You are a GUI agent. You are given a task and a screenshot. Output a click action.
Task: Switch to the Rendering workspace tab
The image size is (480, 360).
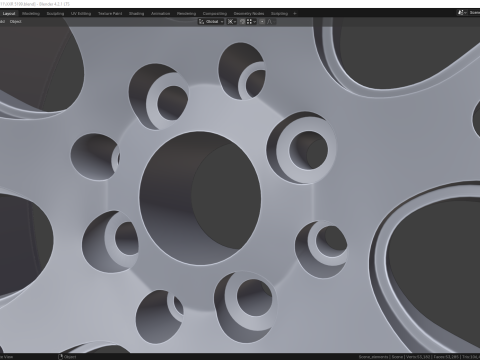[186, 14]
